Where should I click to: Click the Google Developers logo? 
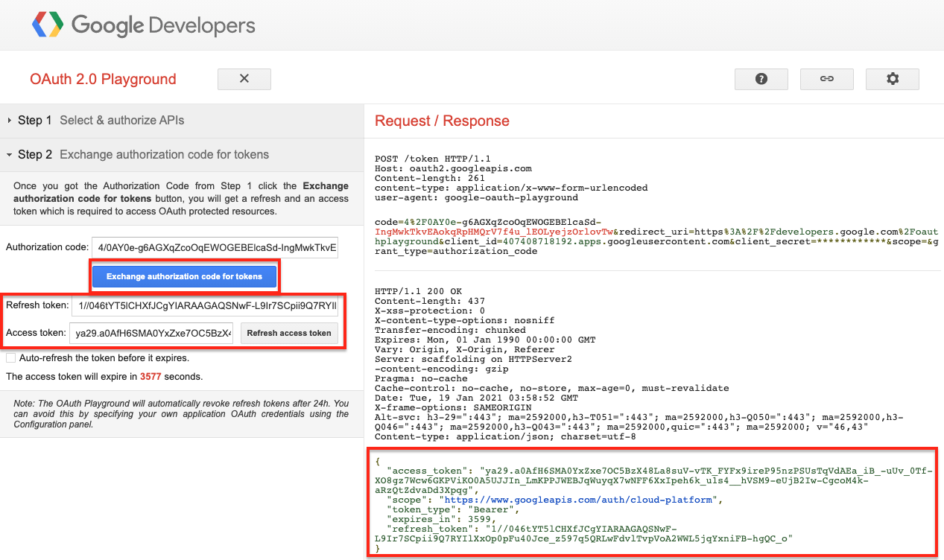point(143,25)
